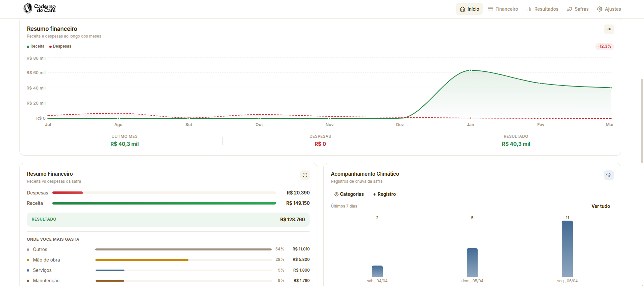Toggle the Despesas series in chart legend
Image resolution: width=644 pixels, height=286 pixels.
[60, 46]
